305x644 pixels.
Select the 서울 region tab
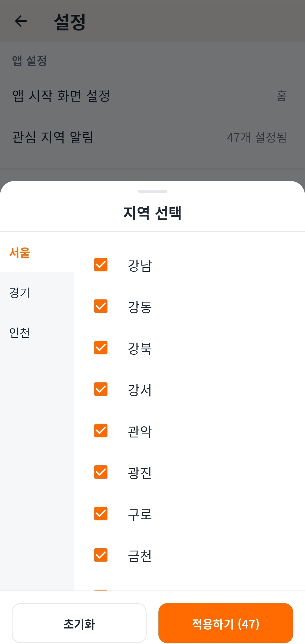click(x=20, y=253)
